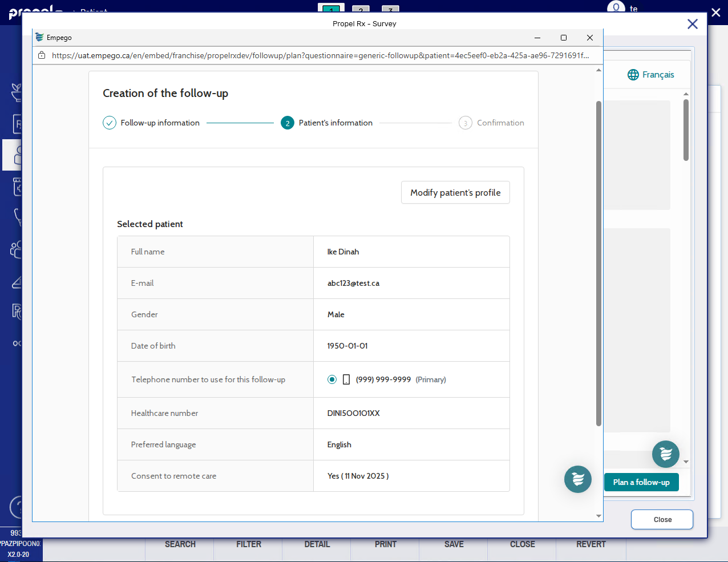Click the completed Follow-up information checkmark icon
728x562 pixels.
110,123
